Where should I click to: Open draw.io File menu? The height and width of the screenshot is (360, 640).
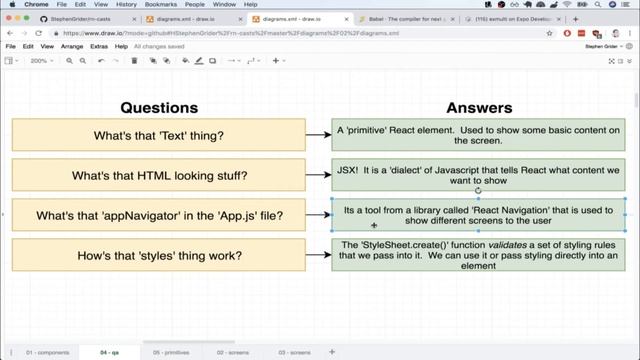[11, 47]
